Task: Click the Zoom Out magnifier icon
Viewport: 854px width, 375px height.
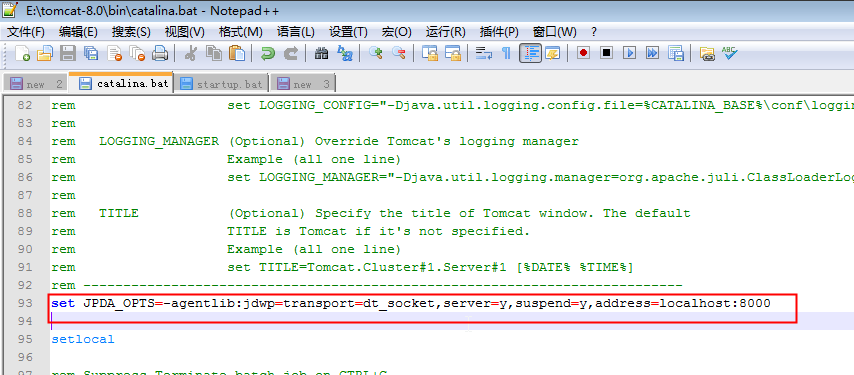Action: pyautogui.click(x=399, y=53)
